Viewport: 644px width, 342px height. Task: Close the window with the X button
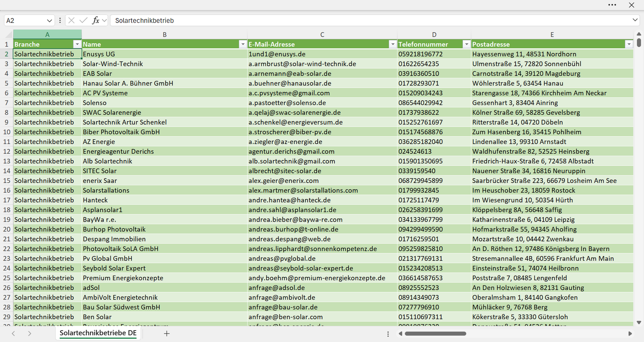(x=631, y=5)
